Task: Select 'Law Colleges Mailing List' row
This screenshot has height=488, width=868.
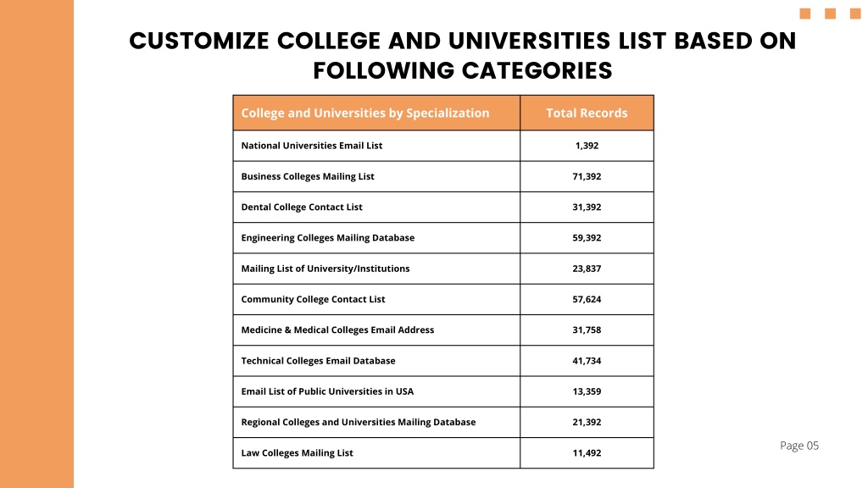Action: (x=443, y=452)
